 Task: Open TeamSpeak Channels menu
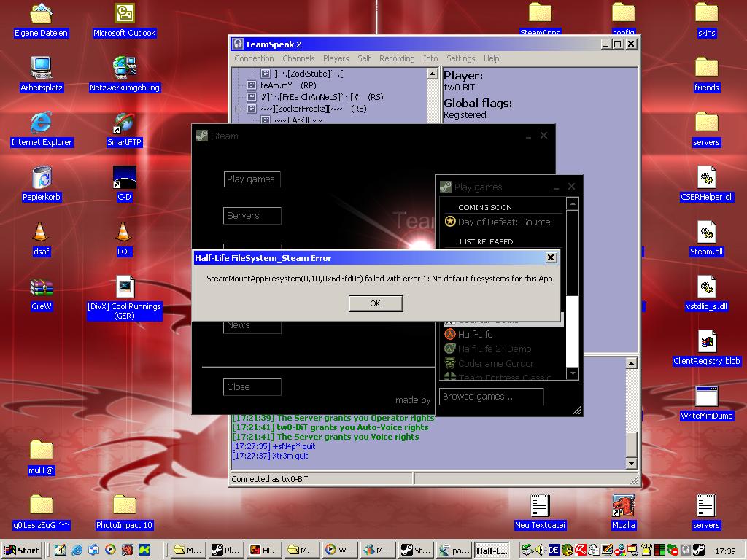pyautogui.click(x=298, y=58)
